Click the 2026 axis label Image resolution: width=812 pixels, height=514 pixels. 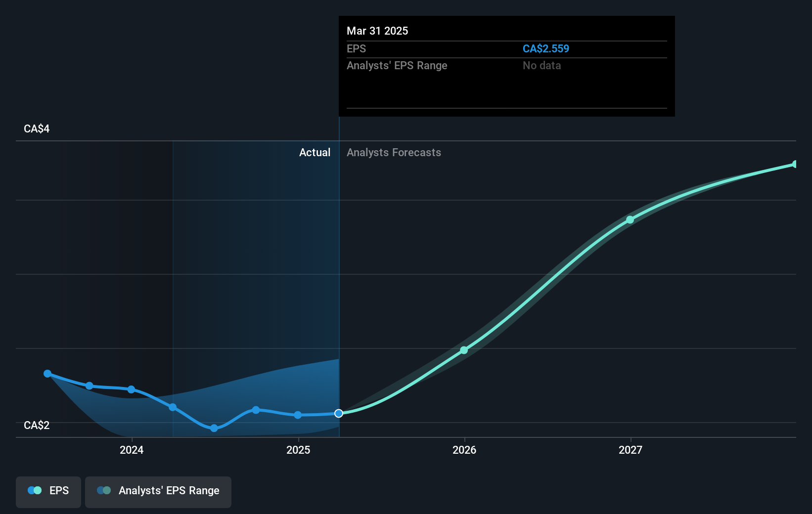coord(464,450)
